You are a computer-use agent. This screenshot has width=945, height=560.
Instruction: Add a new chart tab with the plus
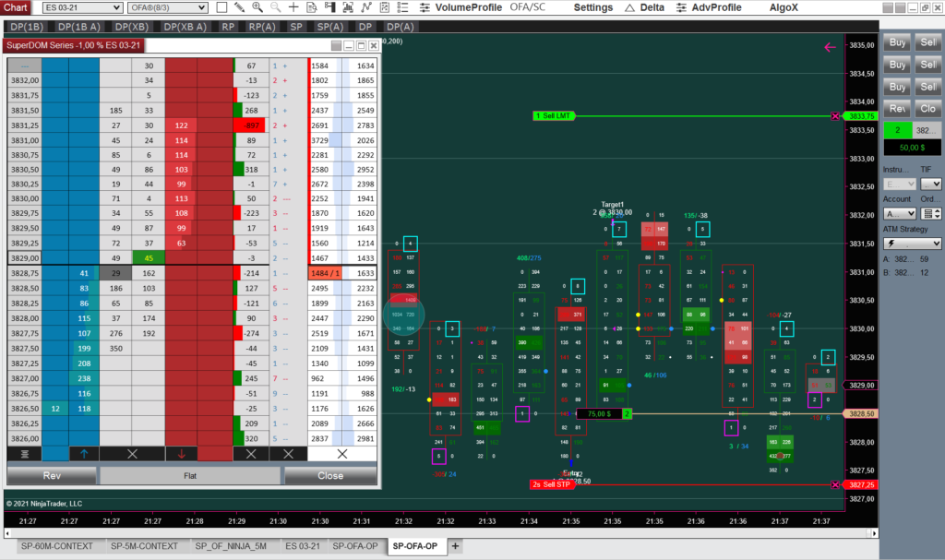tap(455, 546)
